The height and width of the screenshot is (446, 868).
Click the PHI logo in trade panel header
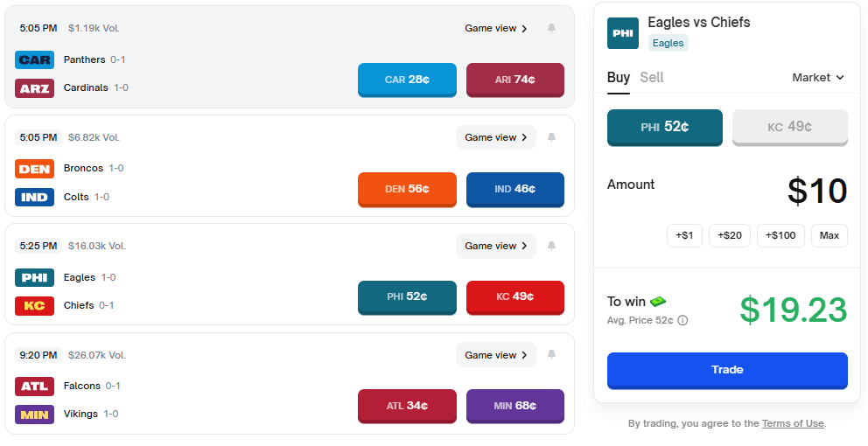pyautogui.click(x=623, y=33)
